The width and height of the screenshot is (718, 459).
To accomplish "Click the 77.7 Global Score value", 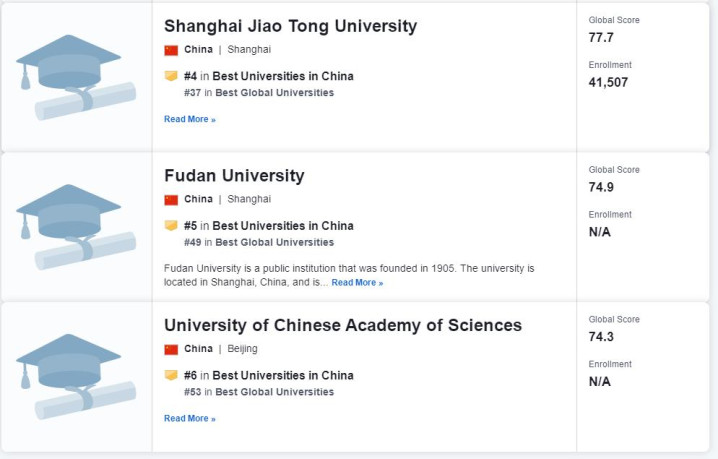I will point(601,38).
